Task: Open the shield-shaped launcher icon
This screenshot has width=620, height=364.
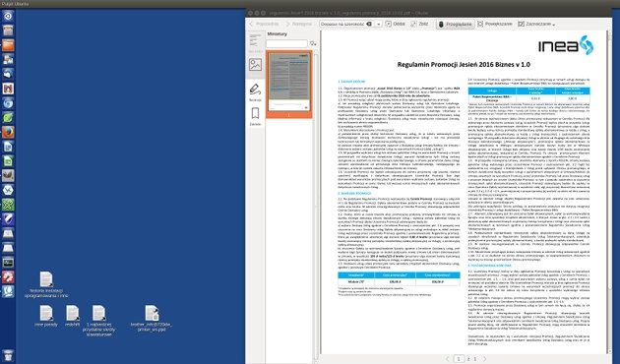Action: pyautogui.click(x=8, y=219)
